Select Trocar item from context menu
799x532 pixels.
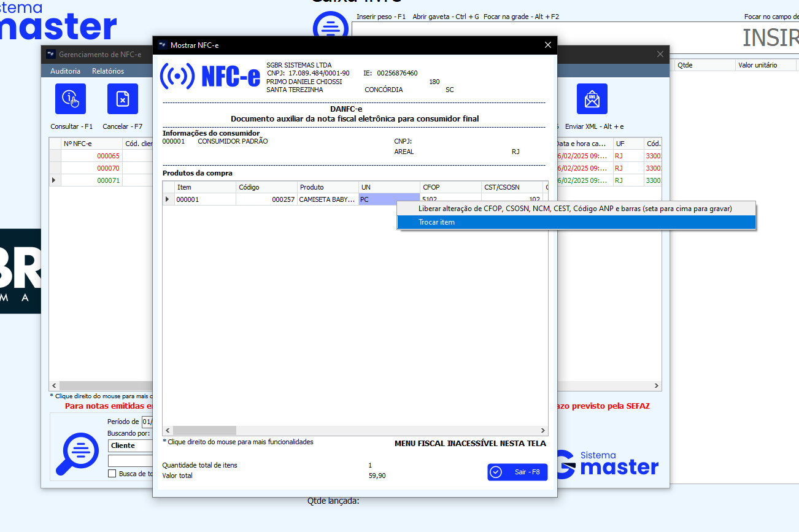point(576,222)
